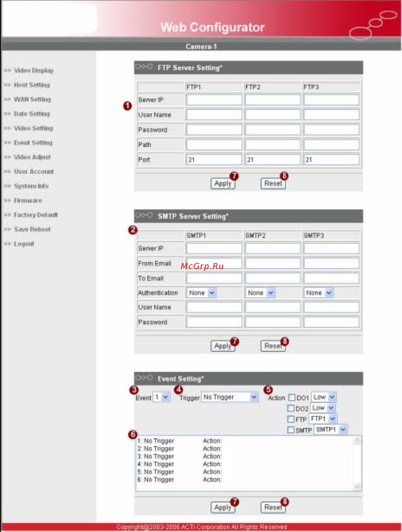The image size is (402, 532).
Task: Open SMTP1 Authentication dropdown
Action: pyautogui.click(x=202, y=293)
